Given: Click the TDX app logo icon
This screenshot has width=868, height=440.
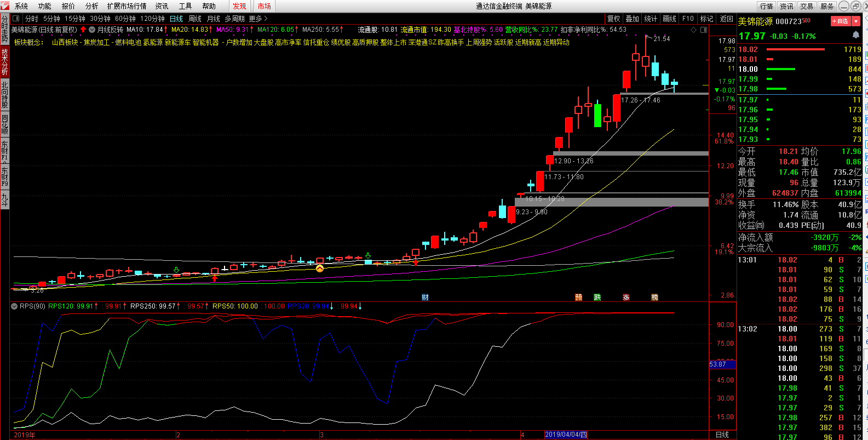Looking at the screenshot, I should 5,6.
